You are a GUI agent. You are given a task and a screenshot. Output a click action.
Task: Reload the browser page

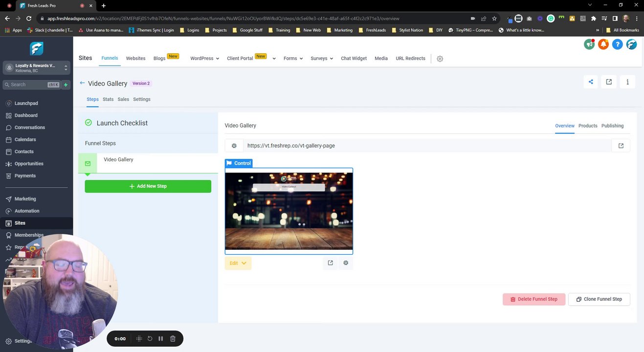point(29,19)
